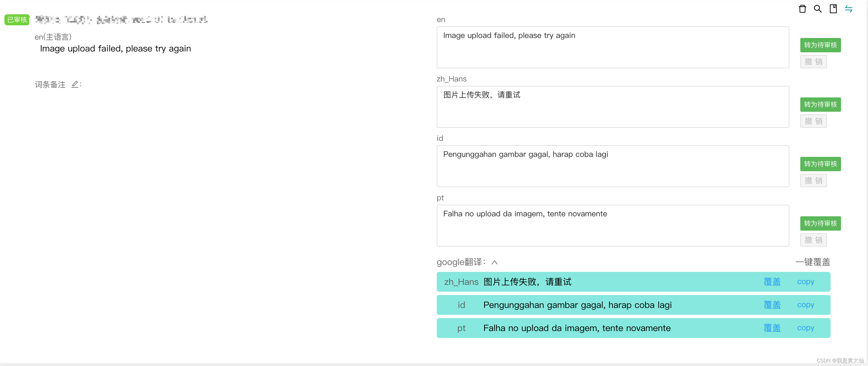Screen dimensions: 868x366
Task: Copy the pt Google translation
Action: [x=806, y=328]
